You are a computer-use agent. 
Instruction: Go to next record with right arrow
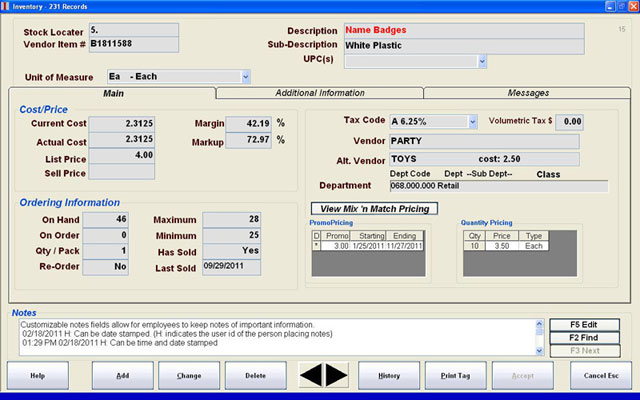tap(337, 374)
